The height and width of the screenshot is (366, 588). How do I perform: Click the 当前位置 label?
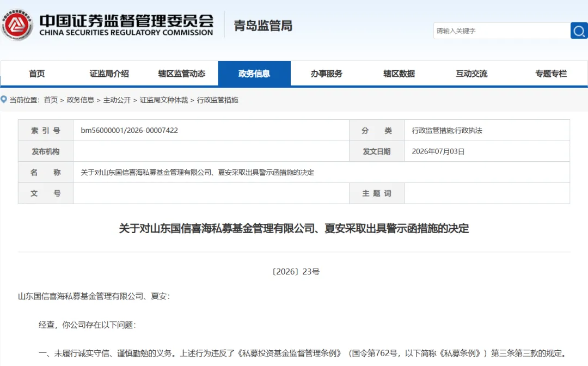coord(24,100)
